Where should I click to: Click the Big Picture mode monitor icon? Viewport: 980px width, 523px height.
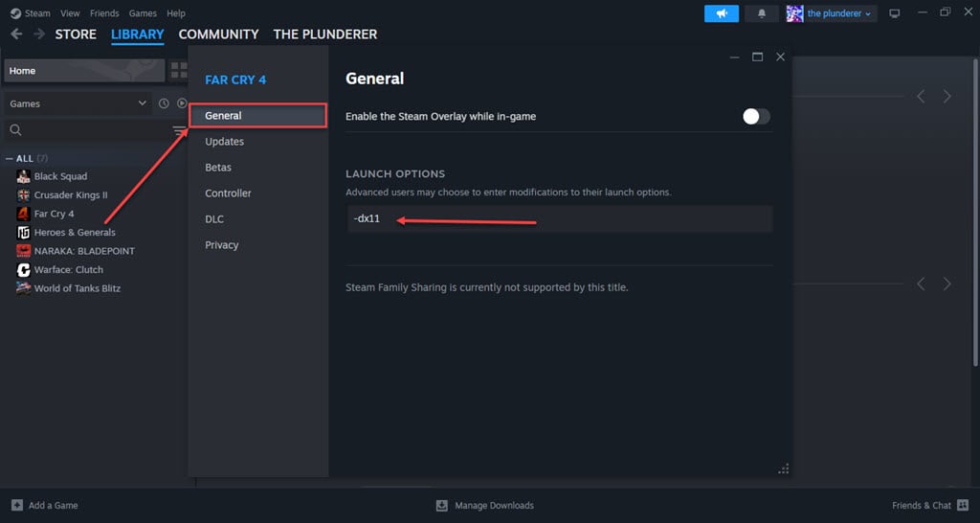[x=895, y=13]
